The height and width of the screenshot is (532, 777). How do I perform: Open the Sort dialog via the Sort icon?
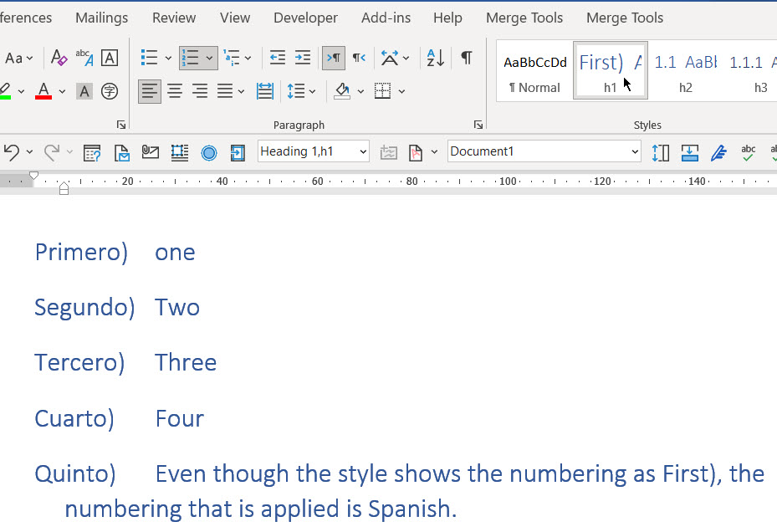coord(434,58)
